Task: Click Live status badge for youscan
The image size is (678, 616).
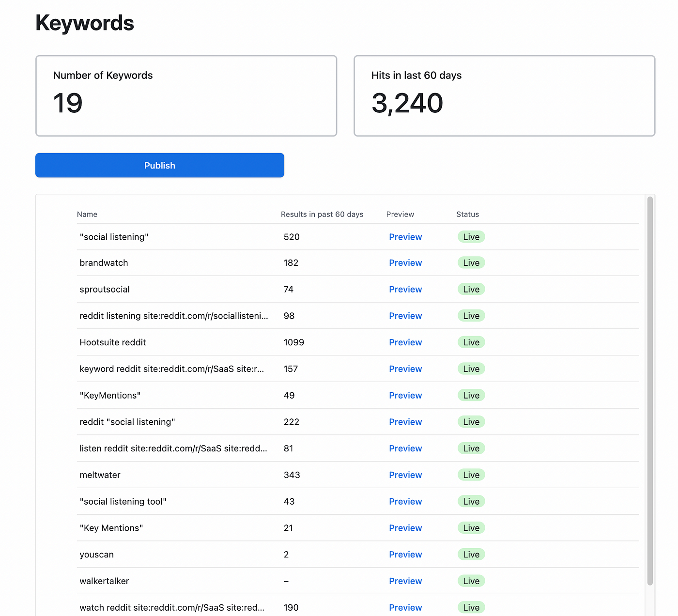Action: pyautogui.click(x=471, y=554)
